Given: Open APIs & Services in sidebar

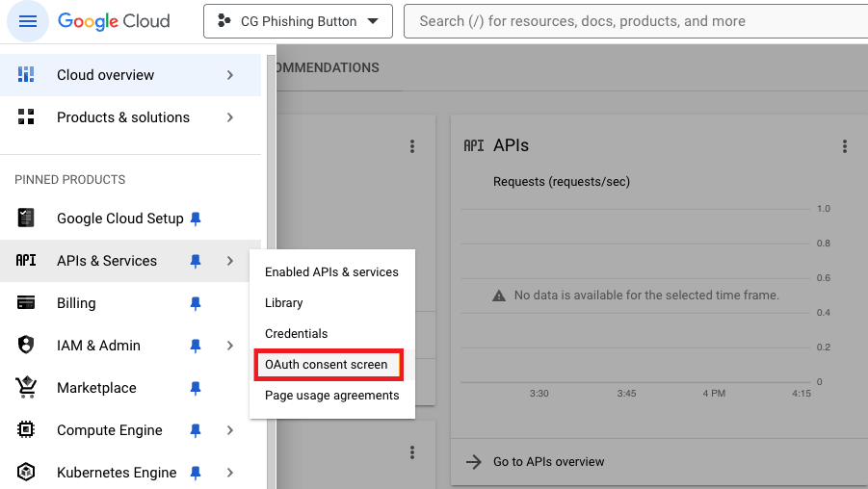Looking at the screenshot, I should 131,261.
